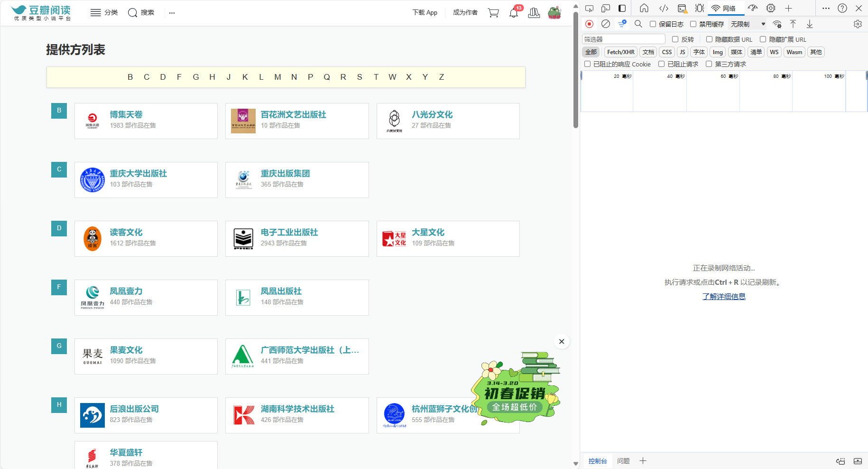Toggle the network filter bar icon

(622, 24)
